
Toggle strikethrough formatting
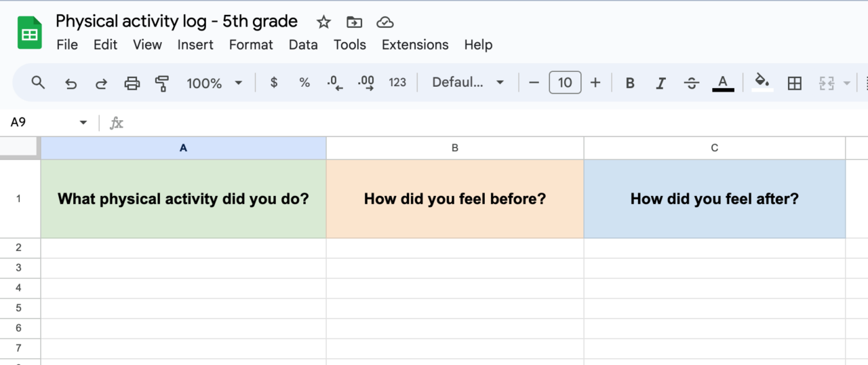[692, 83]
